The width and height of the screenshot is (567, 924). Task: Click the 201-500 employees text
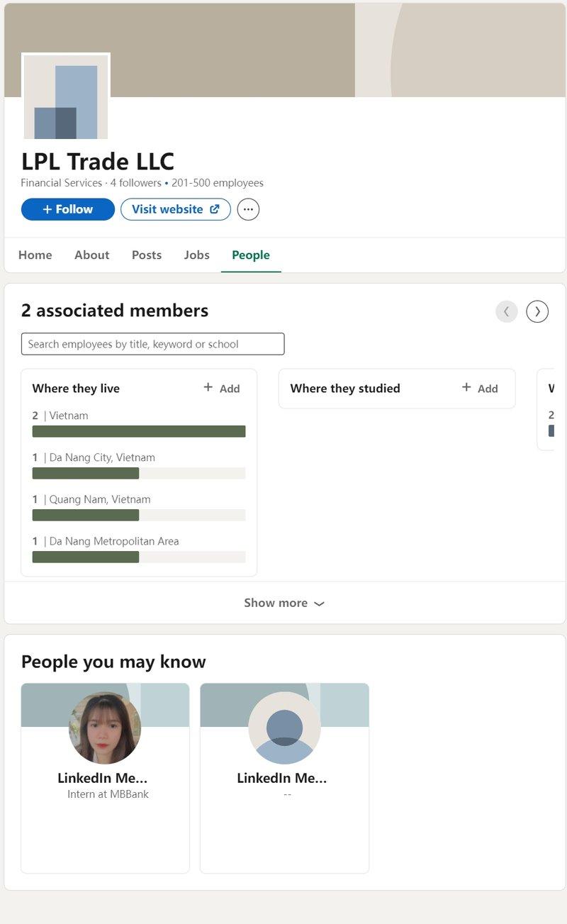pyautogui.click(x=218, y=183)
